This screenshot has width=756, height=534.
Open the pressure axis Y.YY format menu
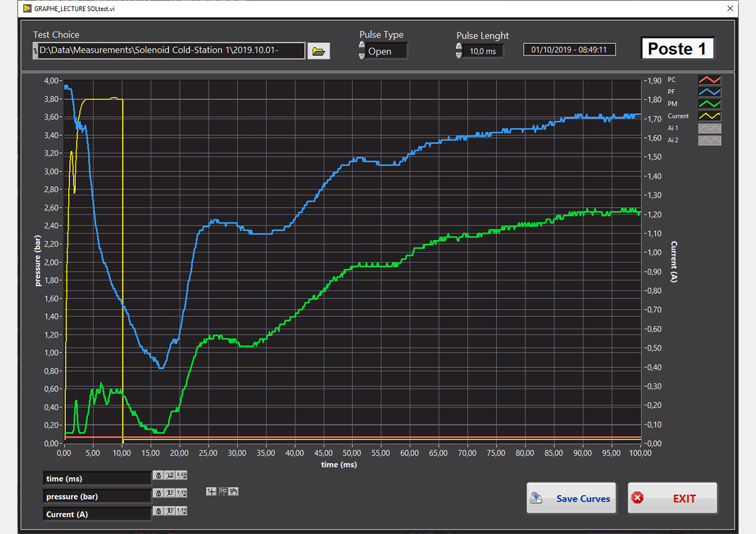tap(181, 493)
